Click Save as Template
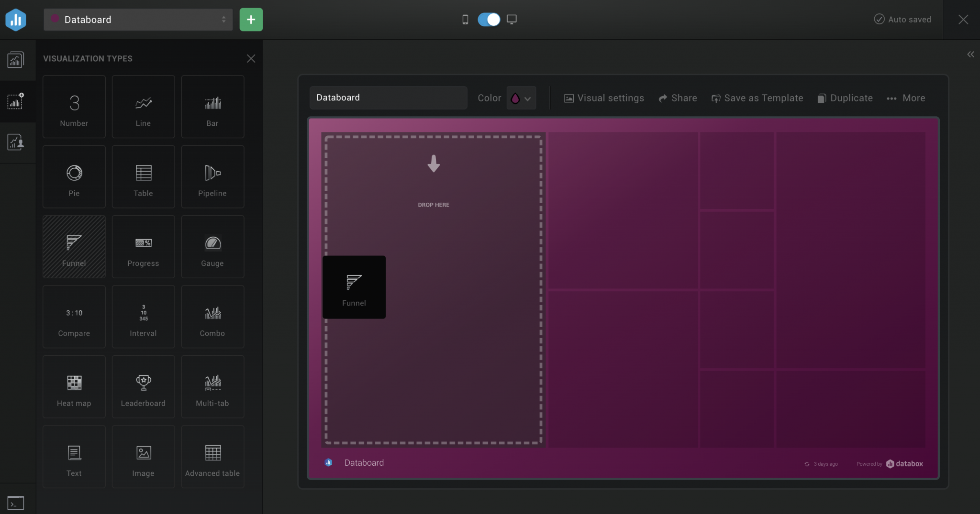The image size is (980, 514). (757, 98)
